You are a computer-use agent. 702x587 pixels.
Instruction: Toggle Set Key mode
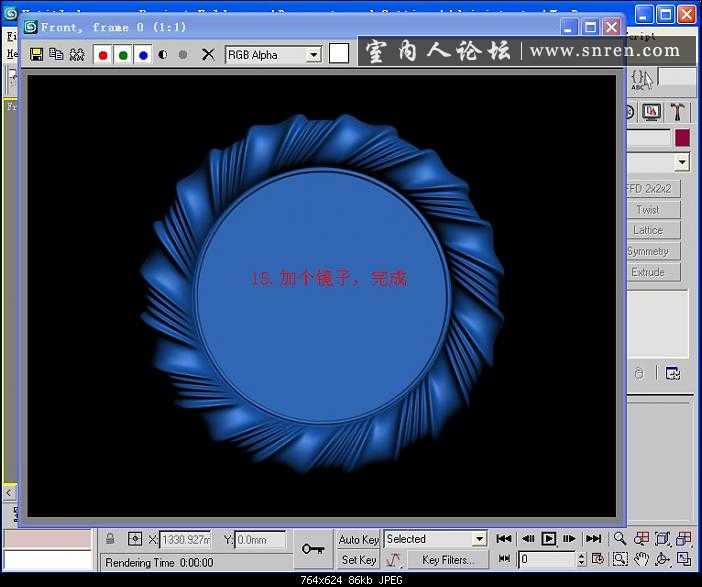tap(359, 560)
